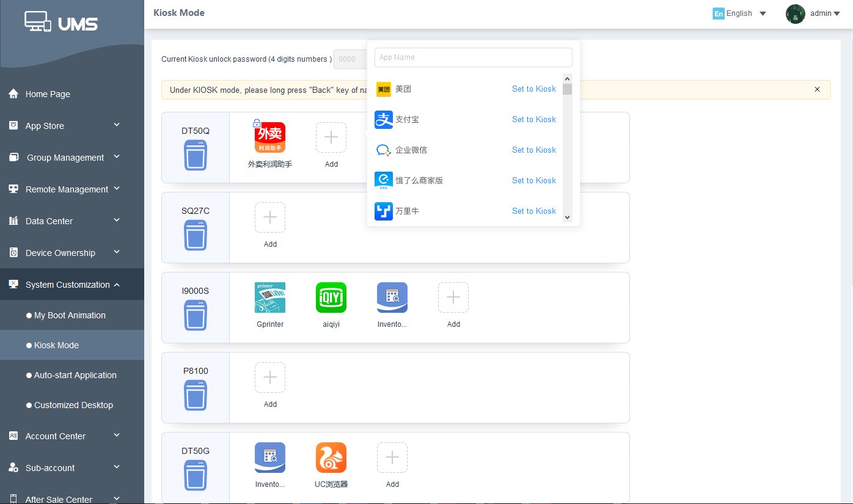The width and height of the screenshot is (853, 504).
Task: Dismiss the KIOSK mode notice banner
Action: 818,89
